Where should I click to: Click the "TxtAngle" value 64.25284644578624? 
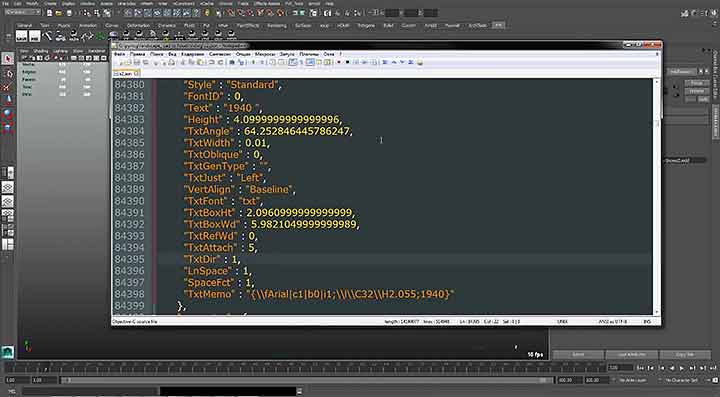[x=298, y=131]
